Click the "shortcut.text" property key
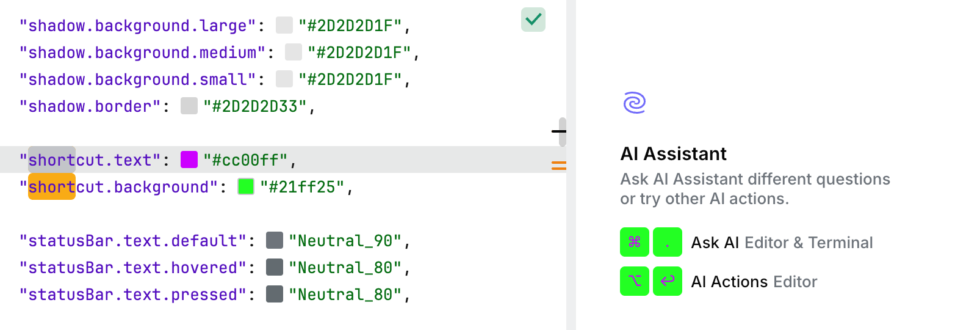 click(90, 160)
